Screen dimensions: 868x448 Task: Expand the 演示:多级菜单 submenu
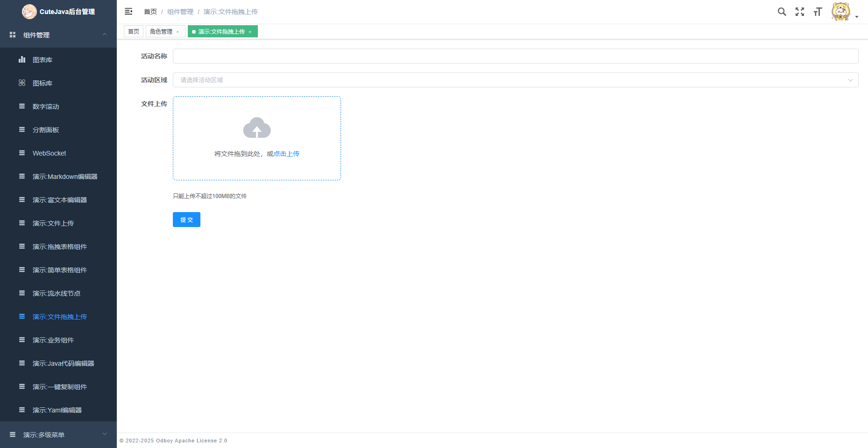(58, 434)
